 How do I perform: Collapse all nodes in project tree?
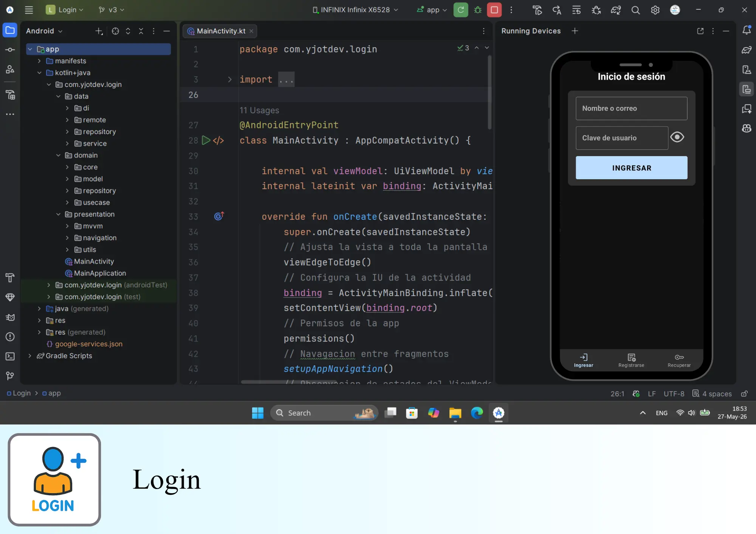tap(141, 31)
